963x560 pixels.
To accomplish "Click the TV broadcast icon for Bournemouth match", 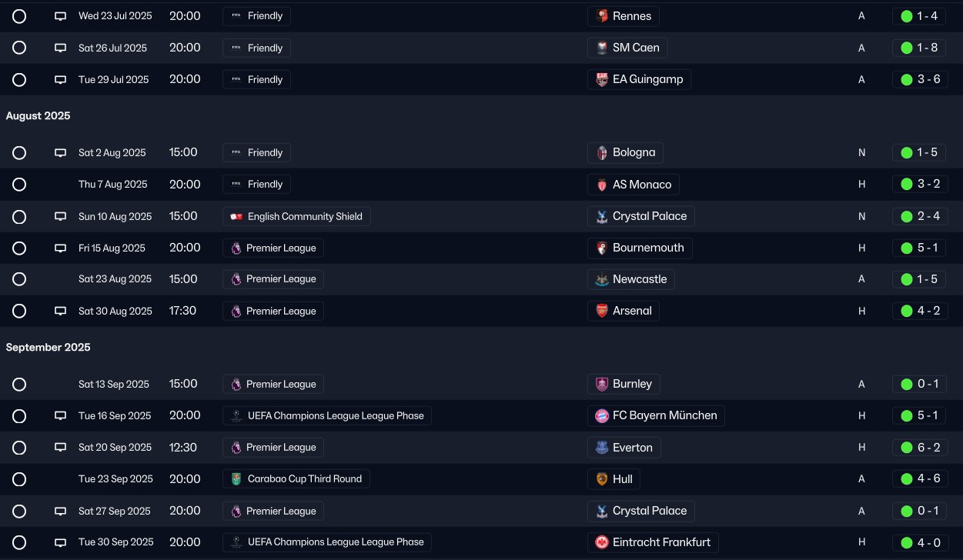I will pyautogui.click(x=60, y=248).
